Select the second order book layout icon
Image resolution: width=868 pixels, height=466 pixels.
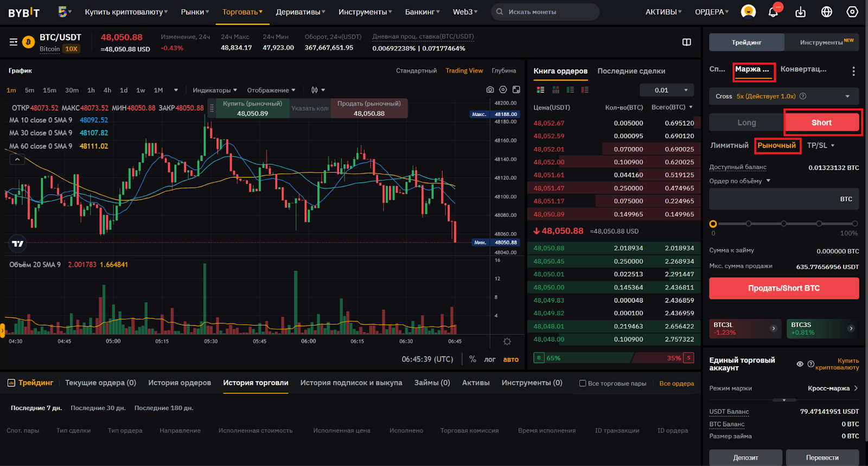[556, 90]
